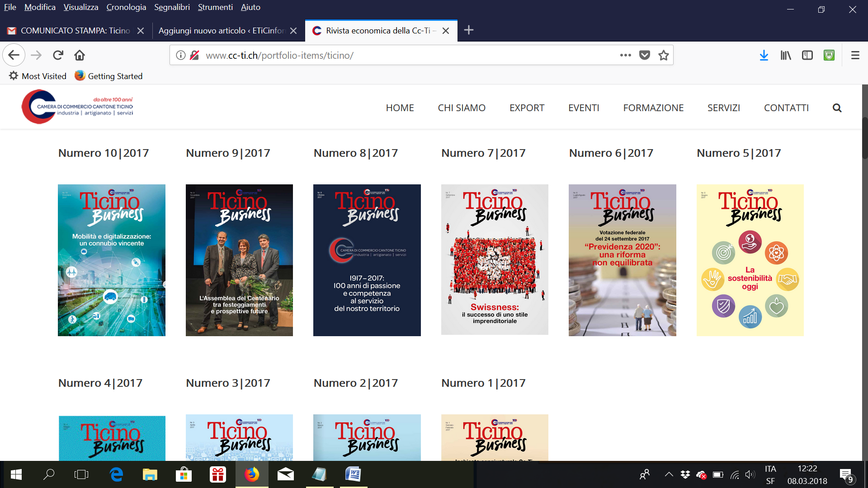Click the page vertical scrollbar
Screen dimensions: 868x488
(x=865, y=138)
